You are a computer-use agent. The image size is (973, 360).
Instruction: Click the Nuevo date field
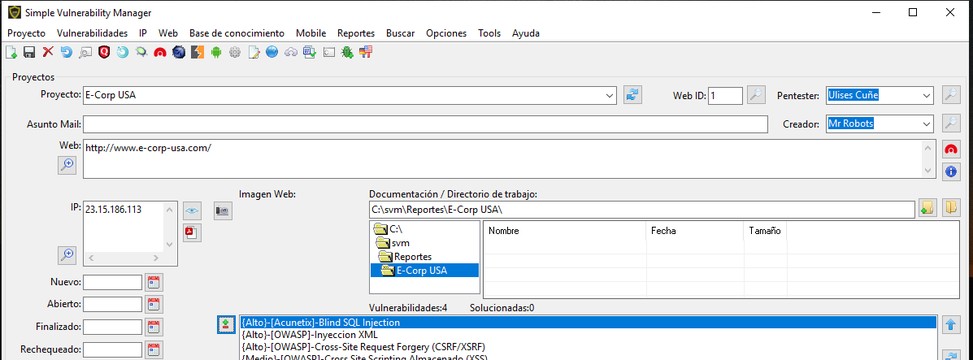(x=113, y=282)
